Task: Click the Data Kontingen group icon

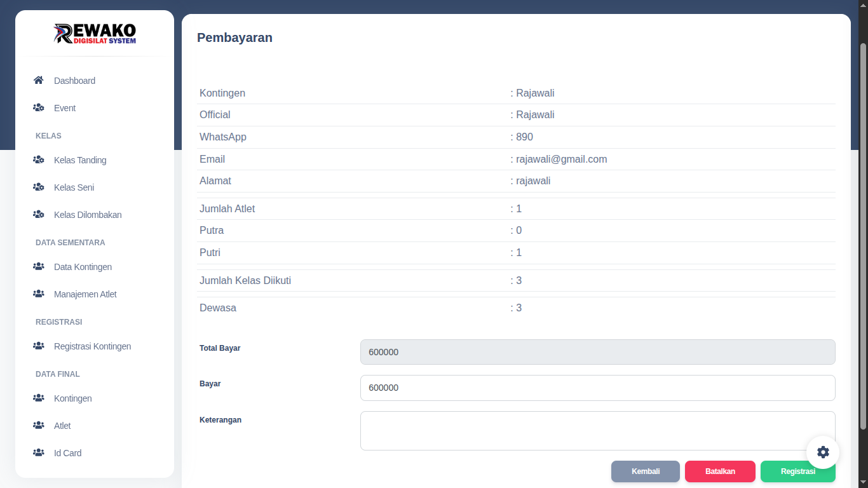Action: pos(39,267)
